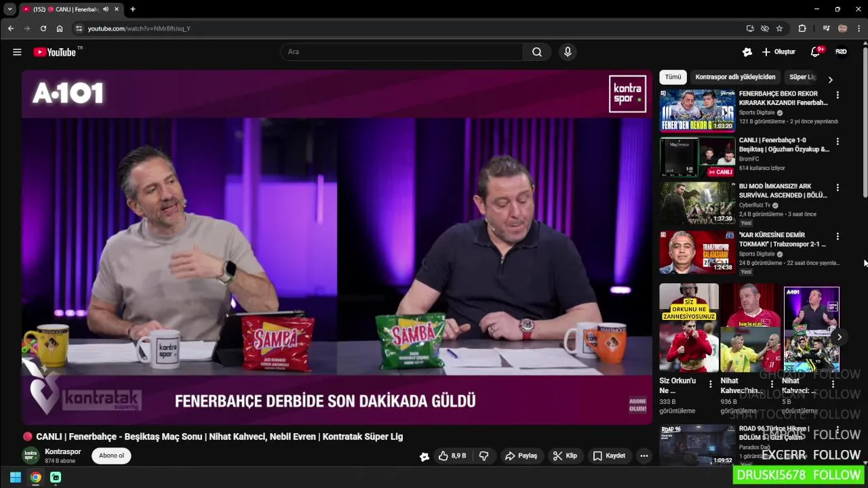
Task: Open Chrome profile avatar
Action: [843, 28]
